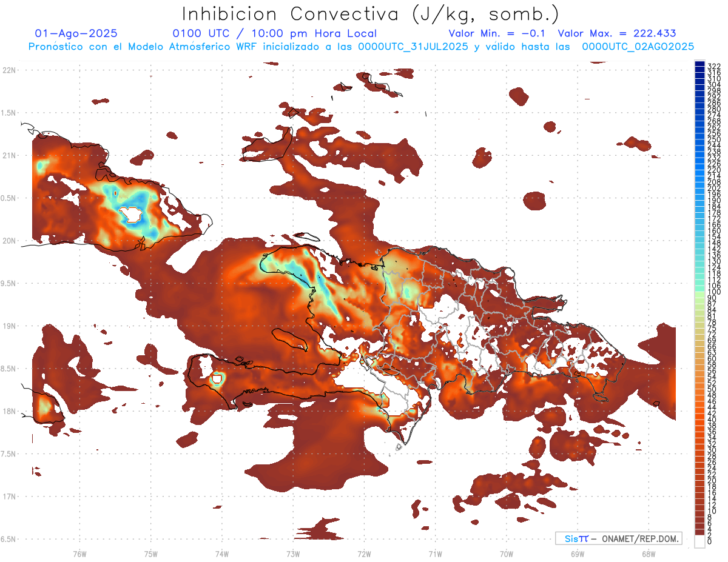Click the "0000UTC_02AGO2025" valid-until time
Image resolution: width=728 pixels, height=562 pixels.
[x=638, y=46]
